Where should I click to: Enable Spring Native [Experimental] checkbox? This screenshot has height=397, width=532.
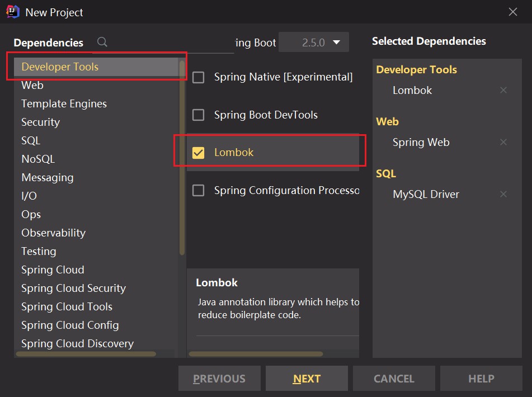click(x=198, y=77)
